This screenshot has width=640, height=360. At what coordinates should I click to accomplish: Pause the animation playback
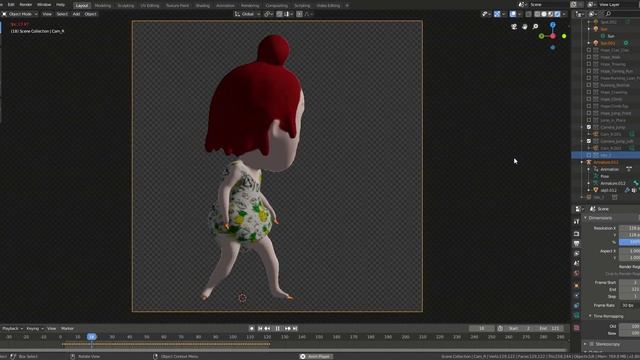(278, 329)
